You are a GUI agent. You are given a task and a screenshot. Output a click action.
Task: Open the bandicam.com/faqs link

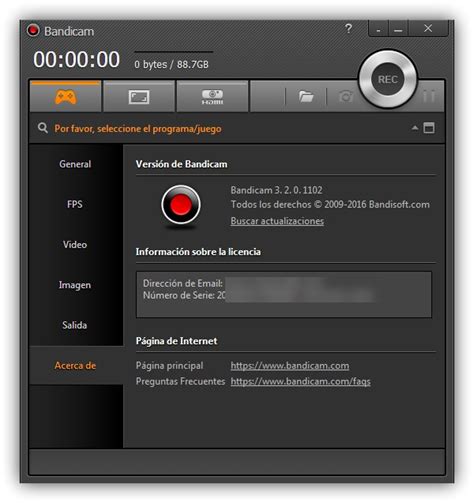[300, 381]
